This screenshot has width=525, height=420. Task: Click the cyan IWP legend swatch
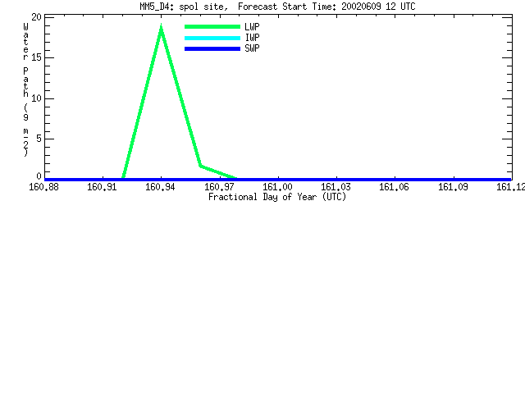coord(212,38)
